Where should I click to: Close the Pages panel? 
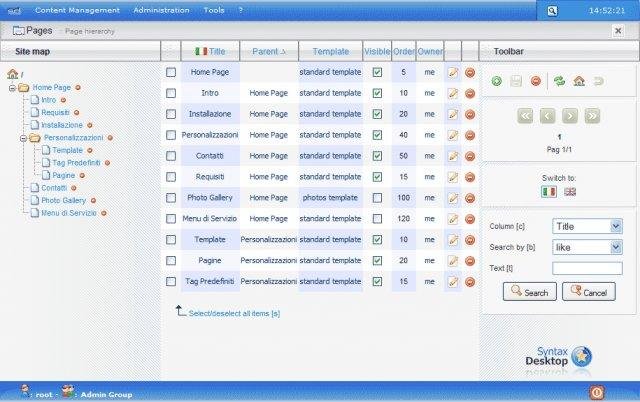click(x=618, y=31)
